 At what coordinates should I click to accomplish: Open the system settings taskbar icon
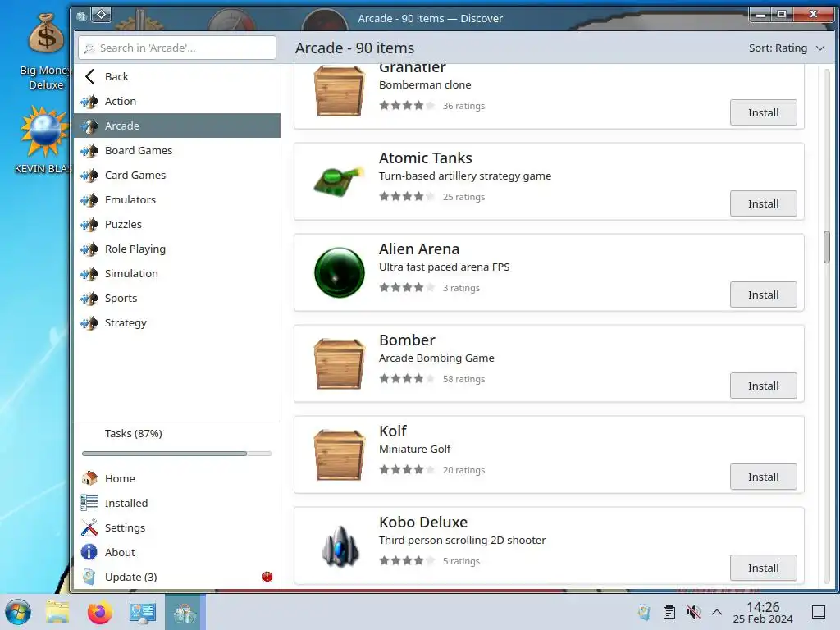(x=143, y=612)
